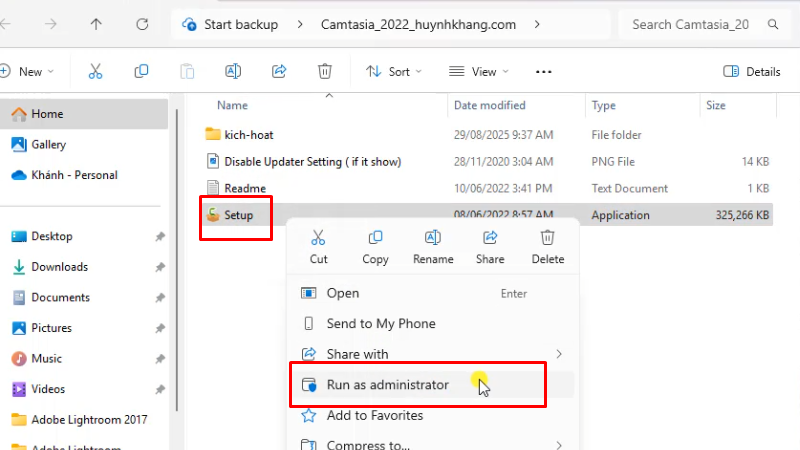Navigate forward with the arrow button
800x450 pixels.
pyautogui.click(x=51, y=24)
